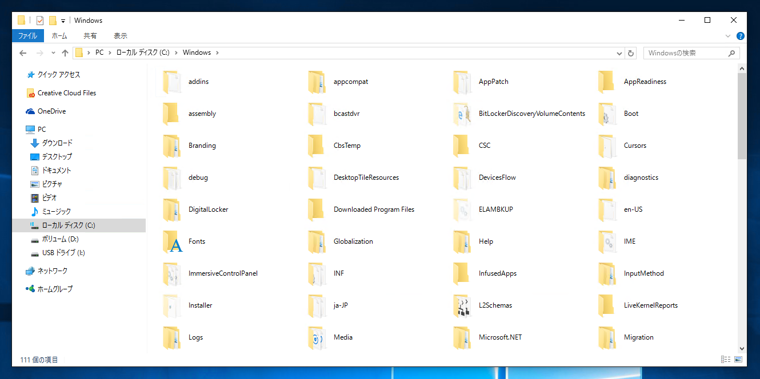The image size is (760, 379).
Task: Click the help question mark icon
Action: click(x=740, y=36)
